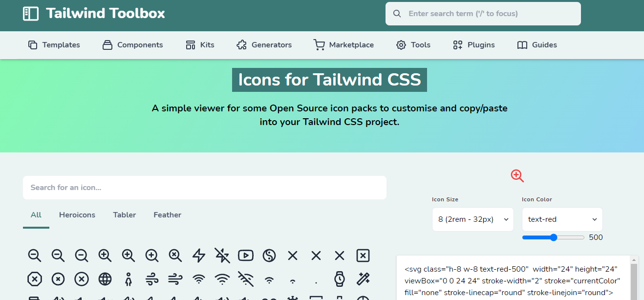Viewport: 644px width, 300px height.
Task: Open the Icon Size dropdown
Action: coord(472,219)
